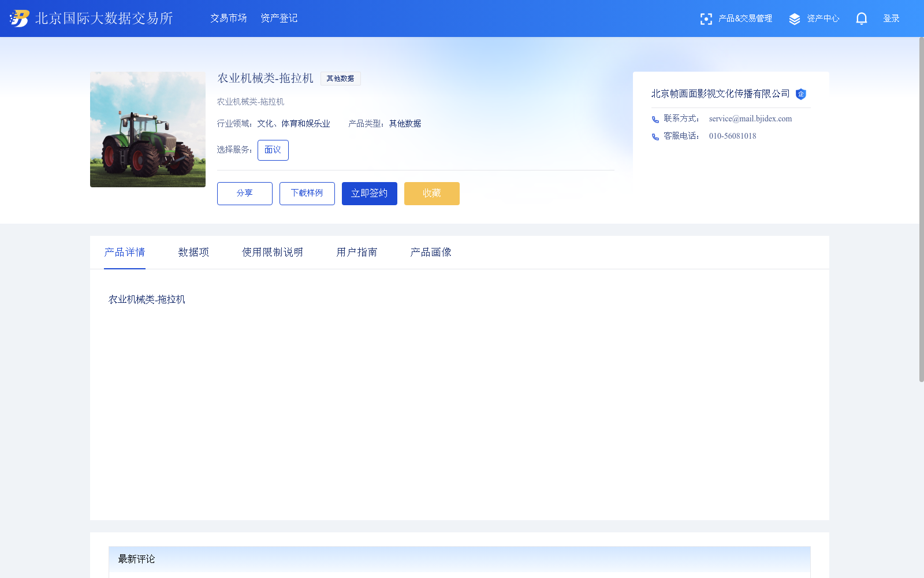This screenshot has width=924, height=578.
Task: Open 资产中心 in header
Action: click(x=823, y=18)
